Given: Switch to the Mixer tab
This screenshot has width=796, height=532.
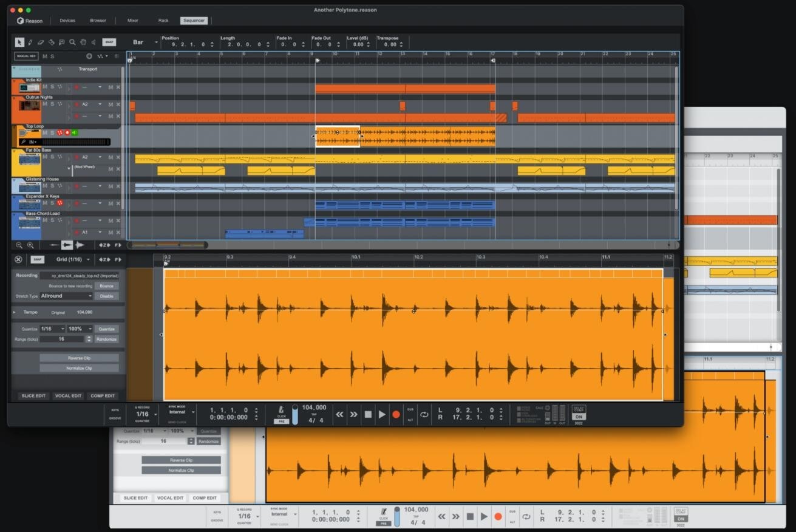Looking at the screenshot, I should pos(133,21).
